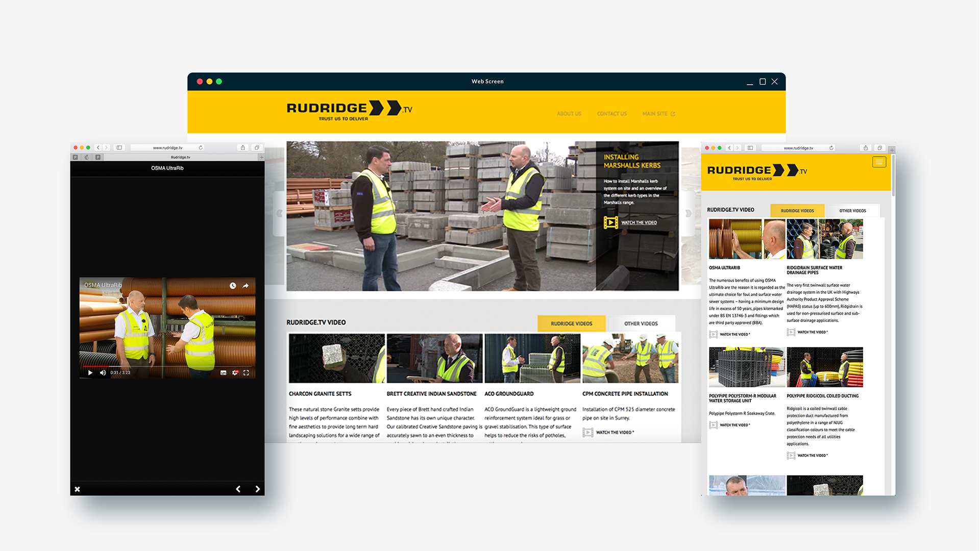Click Watch The Video on Marshalls Kerbs banner
Image resolution: width=980 pixels, height=551 pixels.
click(639, 222)
